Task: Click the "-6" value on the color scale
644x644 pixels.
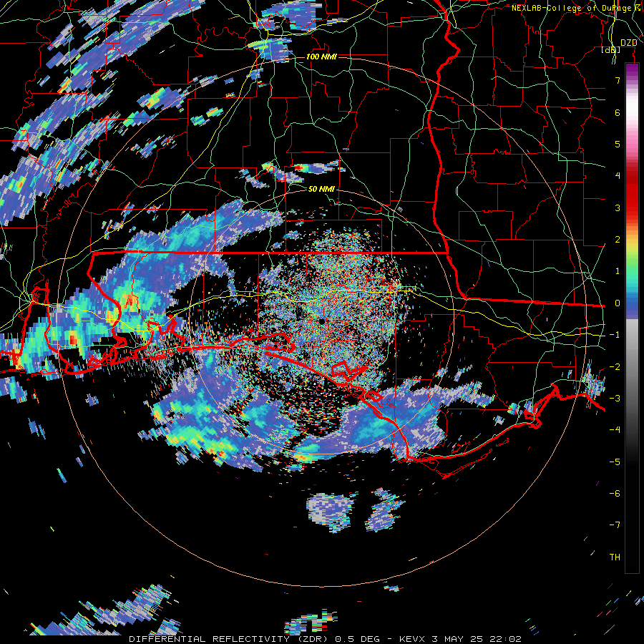Action: click(615, 493)
